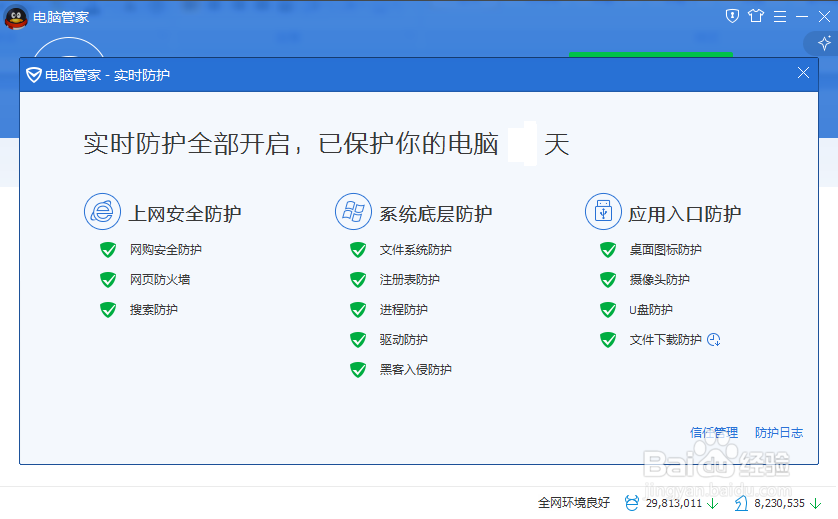Open the 信任管理 link

pyautogui.click(x=714, y=432)
